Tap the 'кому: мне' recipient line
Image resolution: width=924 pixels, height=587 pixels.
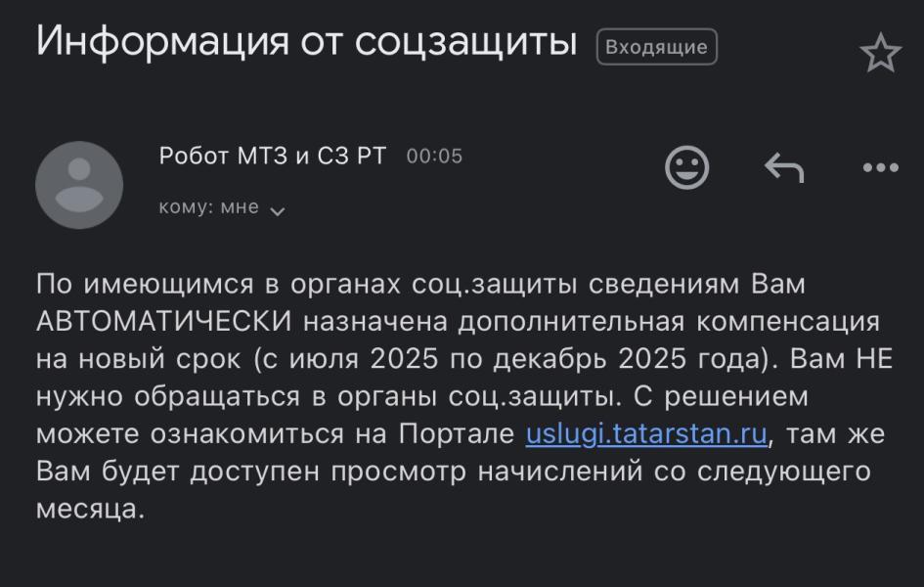click(208, 207)
